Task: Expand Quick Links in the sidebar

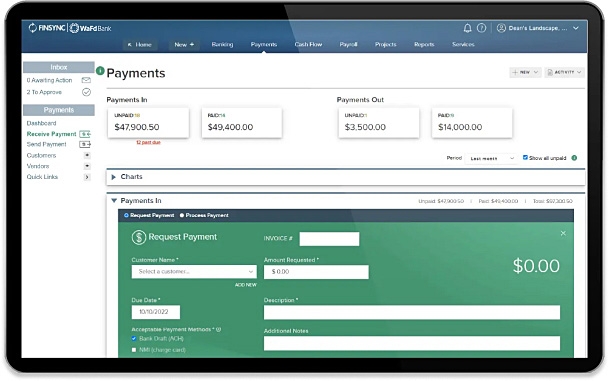Action: pyautogui.click(x=87, y=177)
